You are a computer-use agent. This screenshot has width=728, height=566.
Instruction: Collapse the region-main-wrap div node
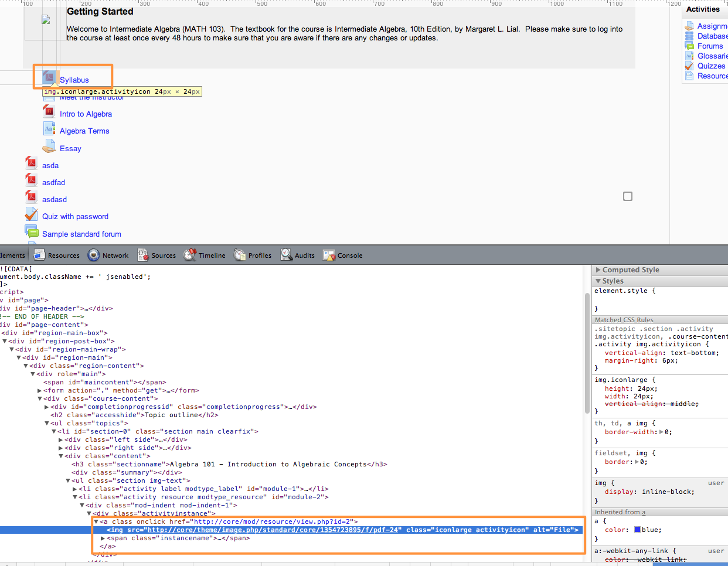click(x=12, y=349)
